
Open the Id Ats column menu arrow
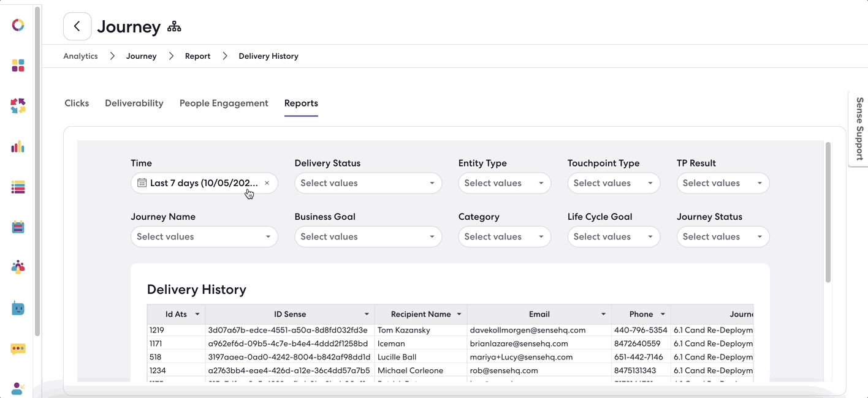click(x=197, y=314)
